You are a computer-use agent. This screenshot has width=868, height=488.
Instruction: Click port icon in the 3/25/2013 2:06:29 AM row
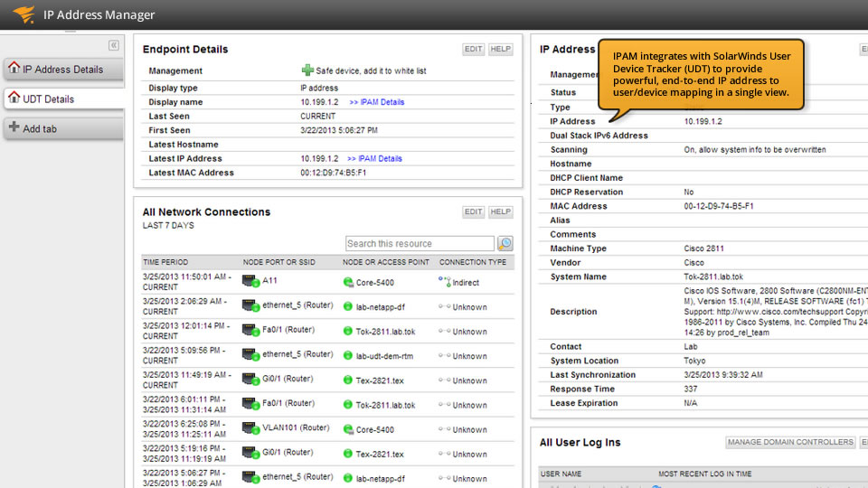coord(250,306)
